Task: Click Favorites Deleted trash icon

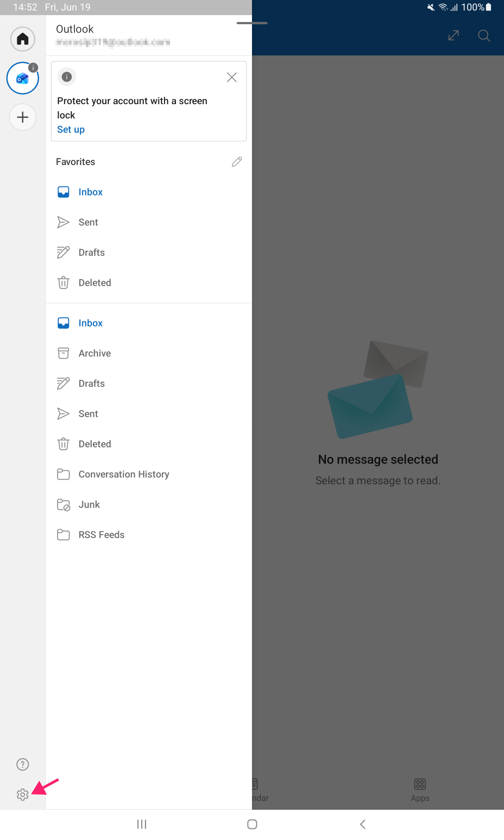Action: 63,283
